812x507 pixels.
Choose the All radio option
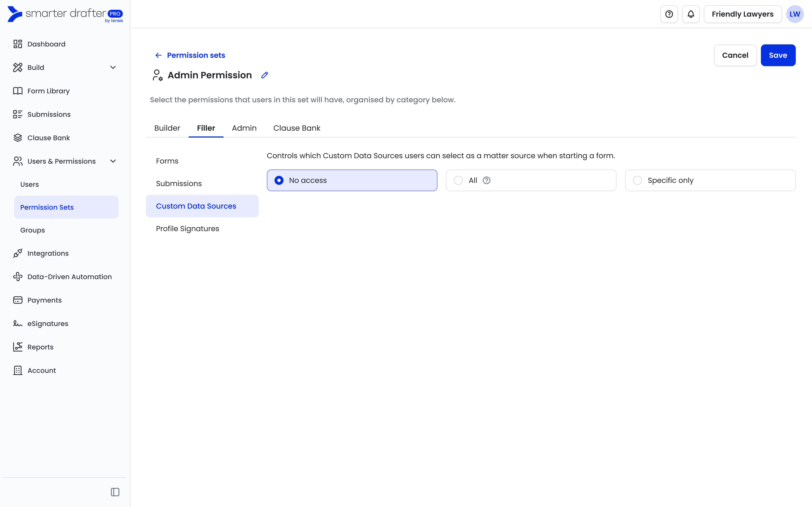point(458,180)
